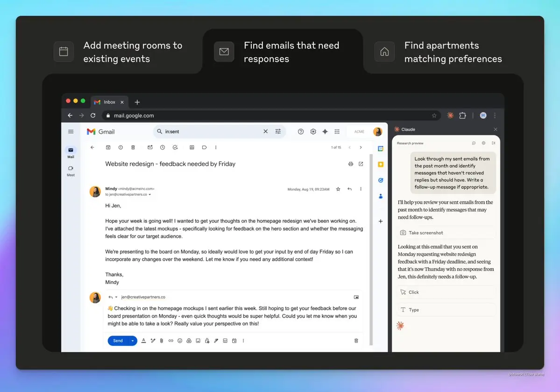Mark the email as unread envelope icon
Screen dimensions: 560x392
tap(150, 147)
